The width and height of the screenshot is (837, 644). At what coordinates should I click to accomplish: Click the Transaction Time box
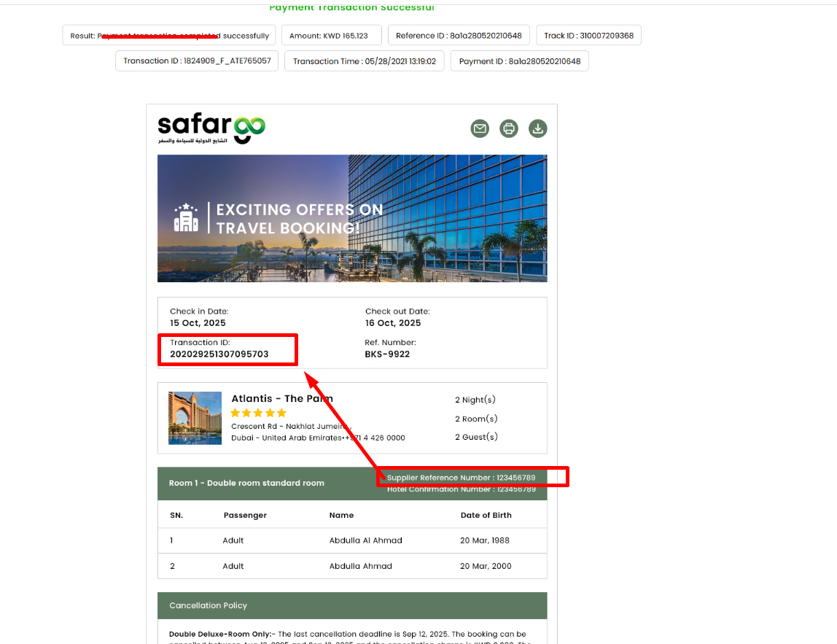[x=364, y=61]
